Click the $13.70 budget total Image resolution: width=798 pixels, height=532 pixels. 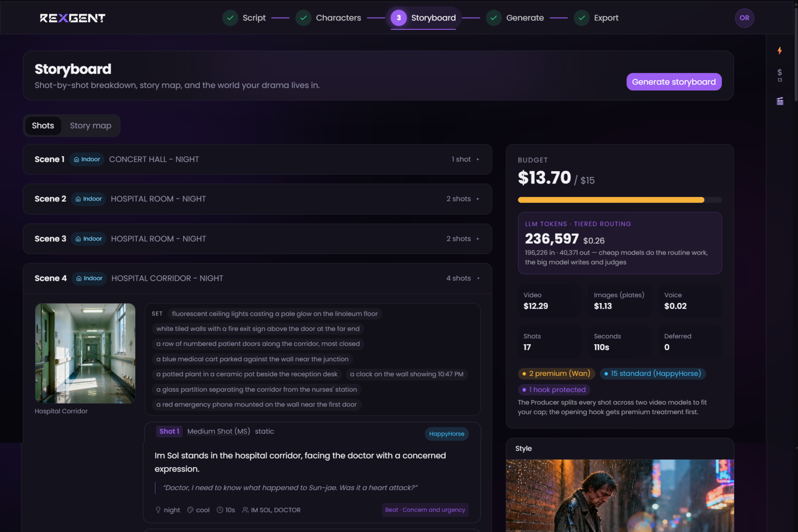(x=544, y=178)
